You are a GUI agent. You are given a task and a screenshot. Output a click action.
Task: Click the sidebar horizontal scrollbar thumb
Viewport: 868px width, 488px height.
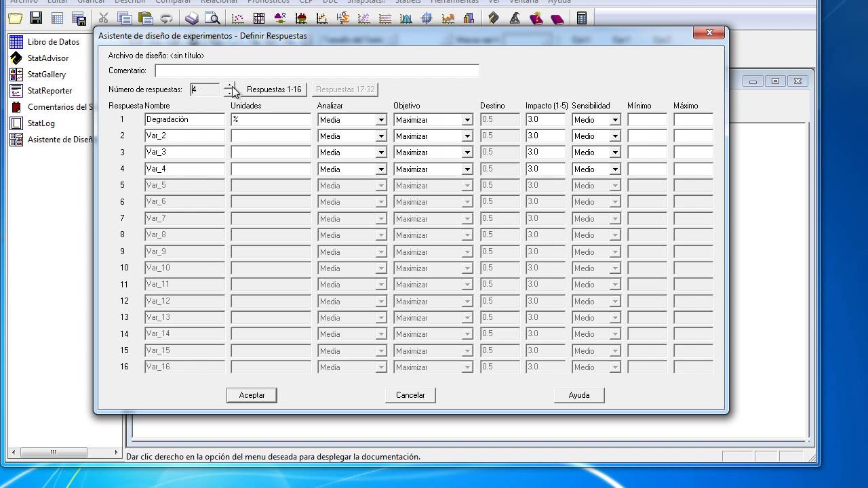tap(54, 452)
